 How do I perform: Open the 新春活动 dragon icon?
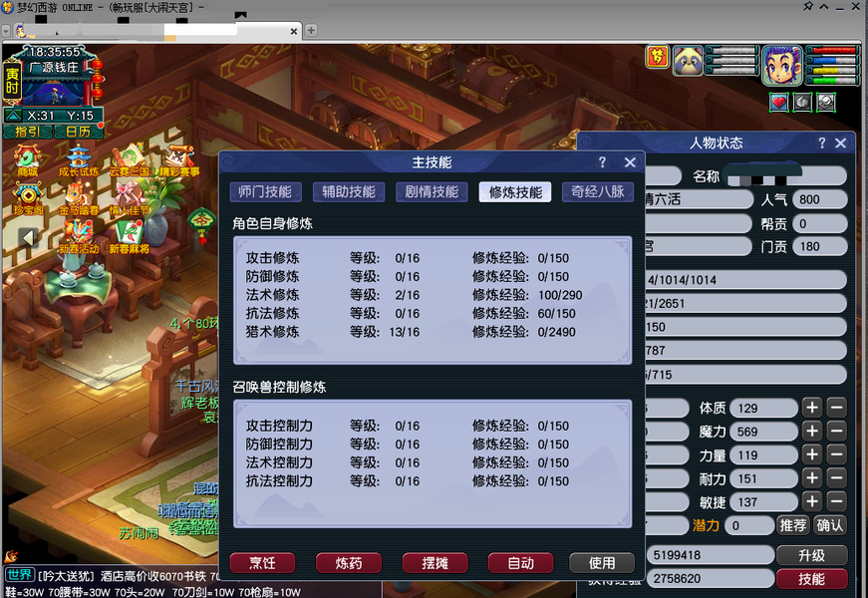[x=79, y=237]
